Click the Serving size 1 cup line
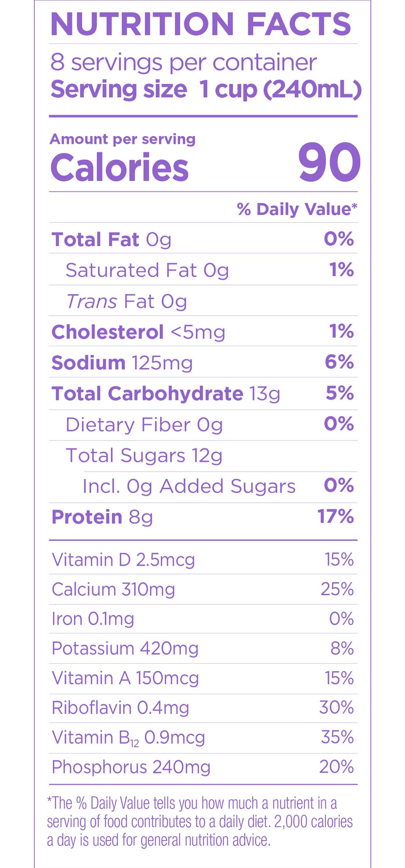 206,89
